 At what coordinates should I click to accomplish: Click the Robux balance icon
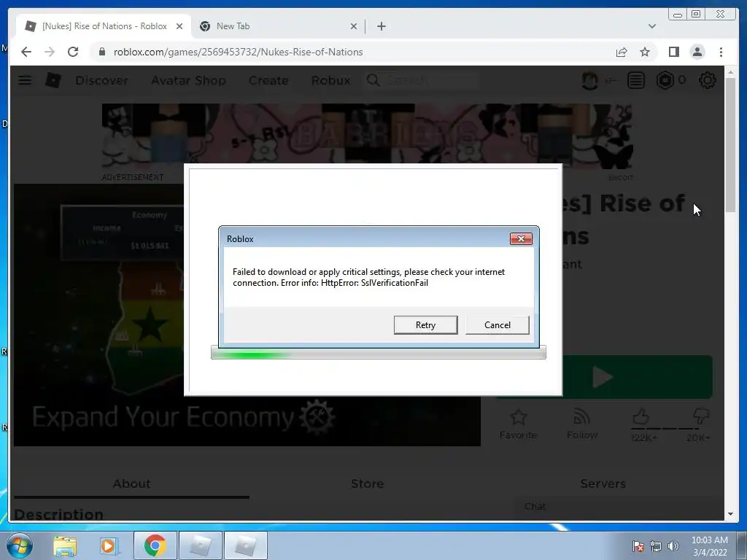665,80
